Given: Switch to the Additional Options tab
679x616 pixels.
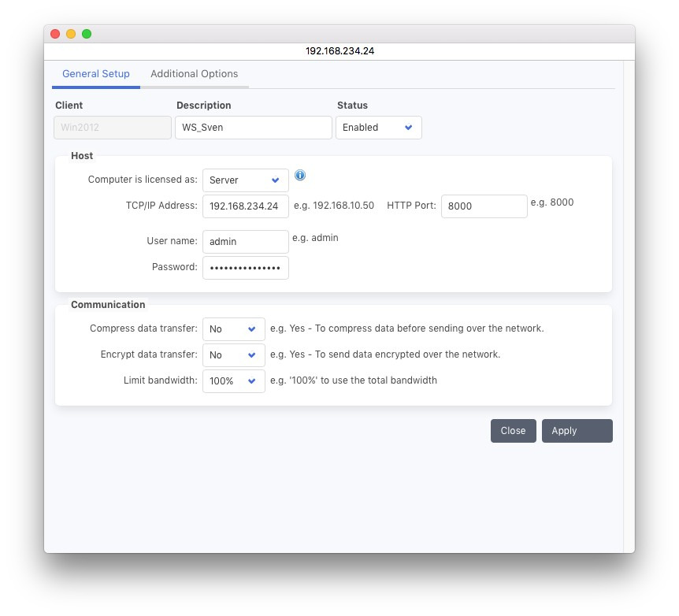Looking at the screenshot, I should pos(194,74).
